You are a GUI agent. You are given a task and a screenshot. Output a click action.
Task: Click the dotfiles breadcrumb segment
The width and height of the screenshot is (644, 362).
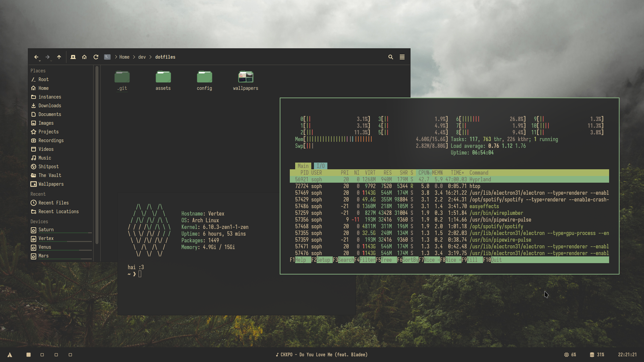coord(165,57)
